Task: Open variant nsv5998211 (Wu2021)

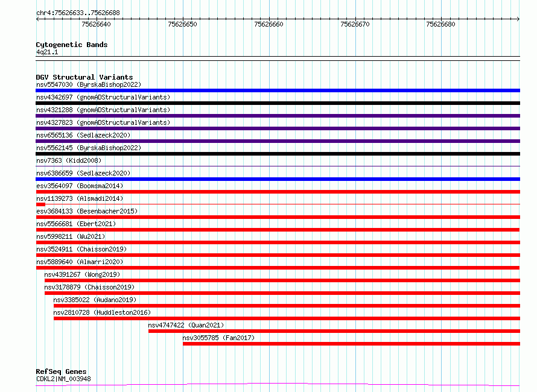Action: (x=71, y=236)
